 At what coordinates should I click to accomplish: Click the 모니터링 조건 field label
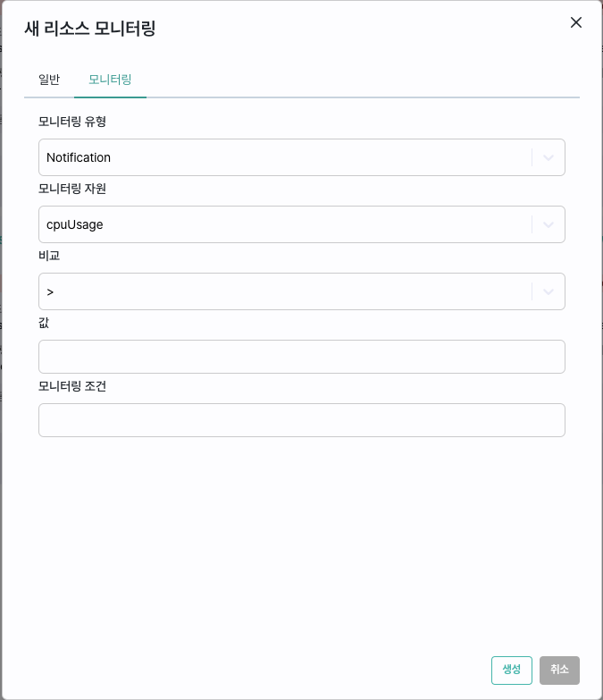point(72,386)
